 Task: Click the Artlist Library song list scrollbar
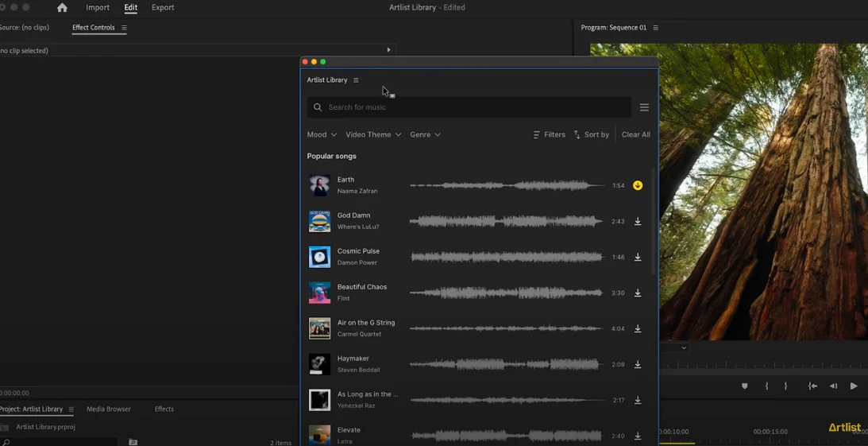click(x=654, y=222)
